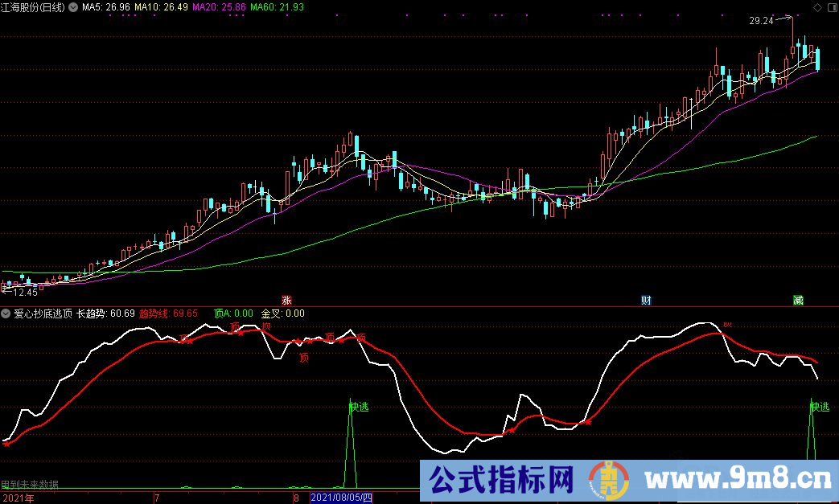The width and height of the screenshot is (839, 504).
Task: Click the diamond icon at top right
Action: click(x=817, y=7)
